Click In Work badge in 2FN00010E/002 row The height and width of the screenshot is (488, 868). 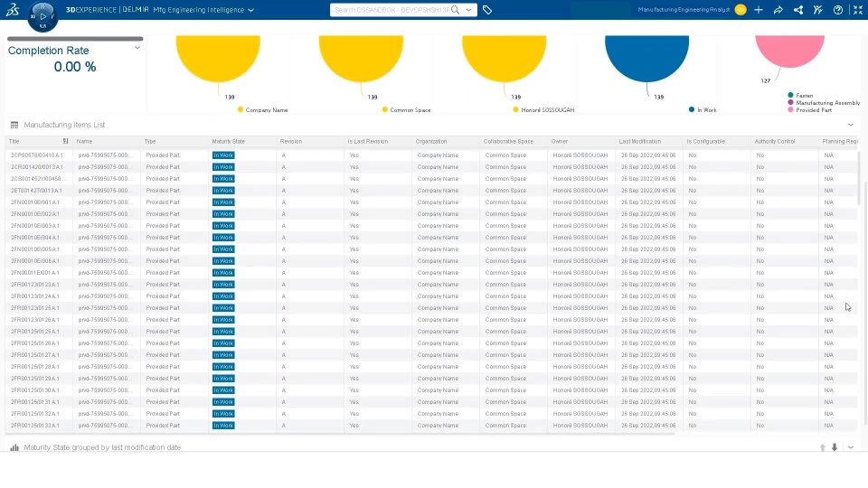[x=223, y=214]
